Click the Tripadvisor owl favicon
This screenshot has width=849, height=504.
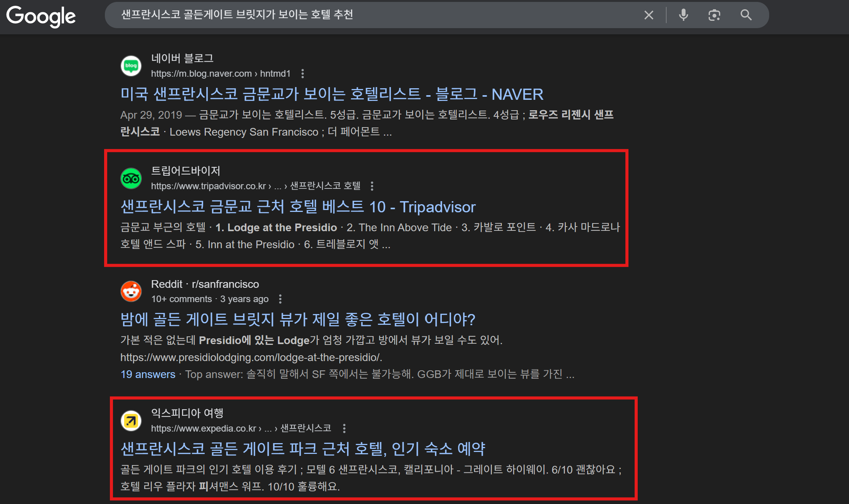pos(131,178)
